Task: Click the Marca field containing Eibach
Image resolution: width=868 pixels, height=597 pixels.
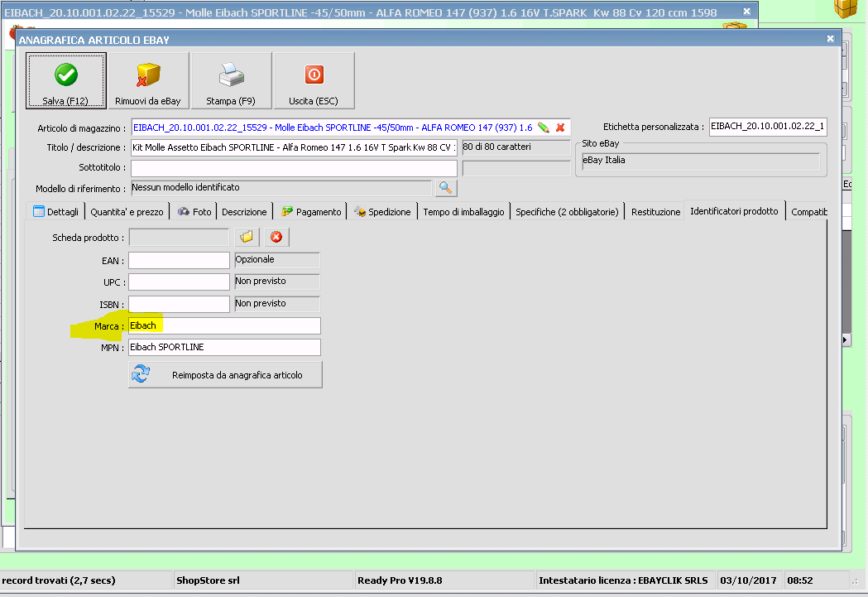Action: point(225,325)
